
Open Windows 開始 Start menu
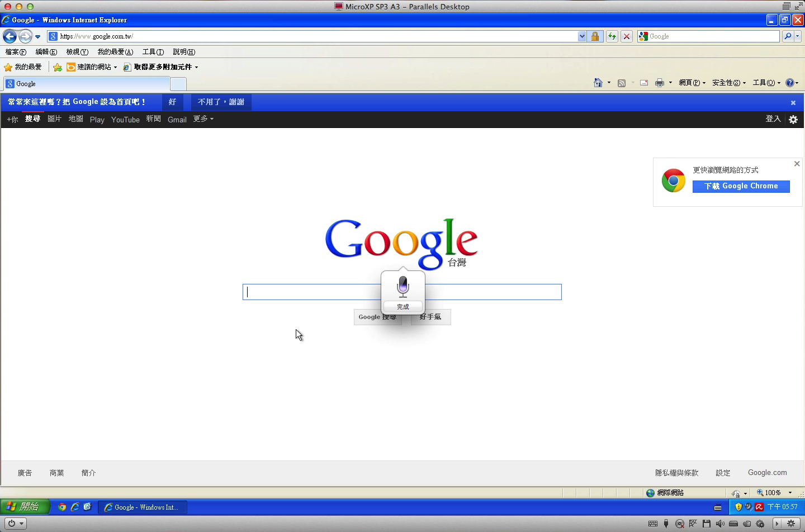[x=25, y=507]
